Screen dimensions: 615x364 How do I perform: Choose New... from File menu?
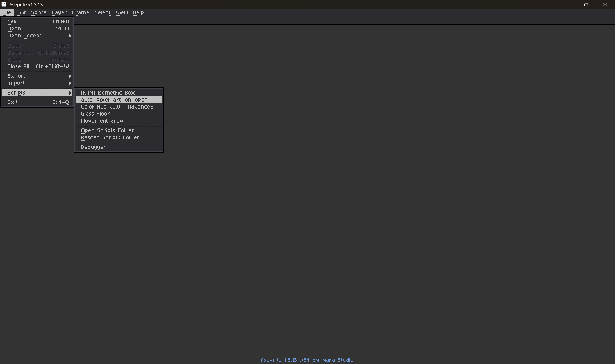coord(37,21)
